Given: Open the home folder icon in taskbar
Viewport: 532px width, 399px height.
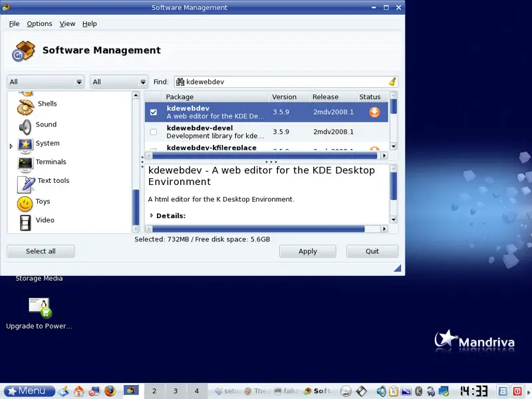Looking at the screenshot, I should point(78,391).
